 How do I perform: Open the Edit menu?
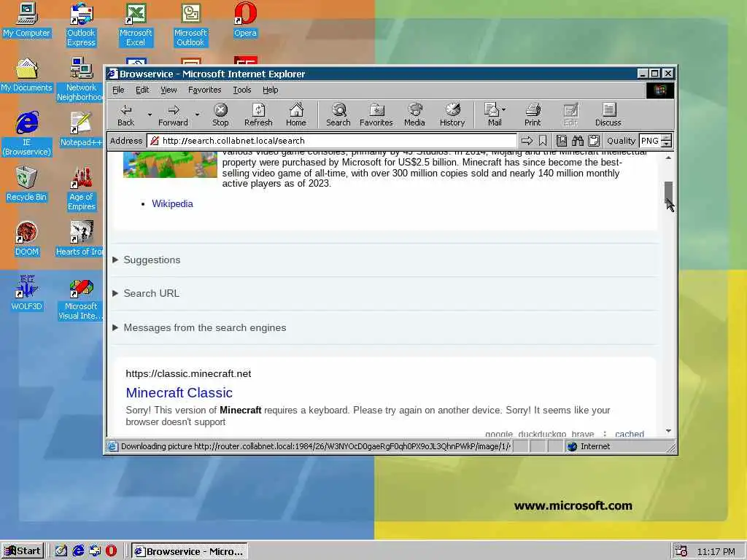tap(142, 90)
